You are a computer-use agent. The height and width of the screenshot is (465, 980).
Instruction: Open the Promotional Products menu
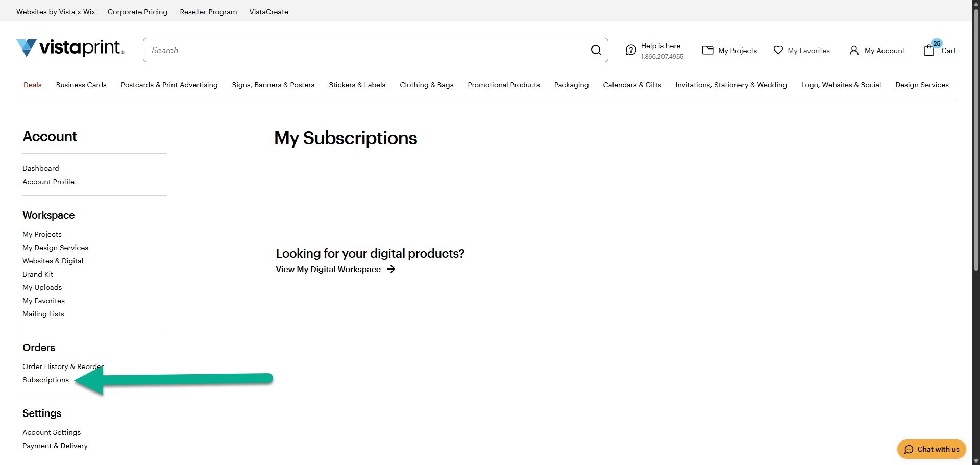coord(503,85)
